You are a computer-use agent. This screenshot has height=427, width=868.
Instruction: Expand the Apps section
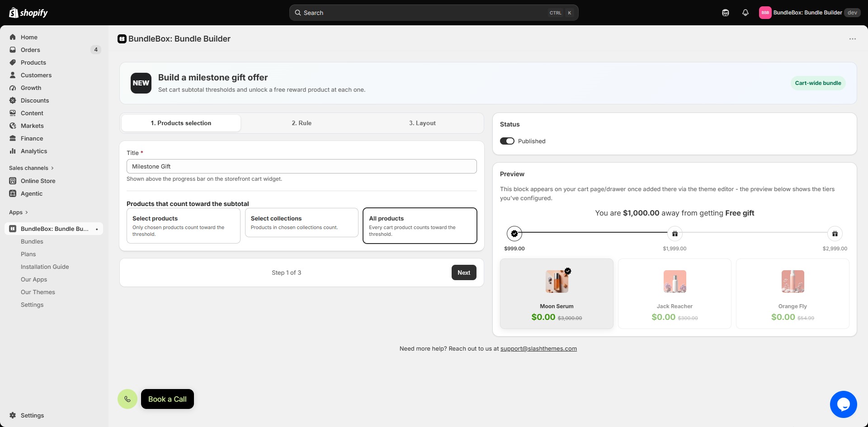tap(19, 212)
